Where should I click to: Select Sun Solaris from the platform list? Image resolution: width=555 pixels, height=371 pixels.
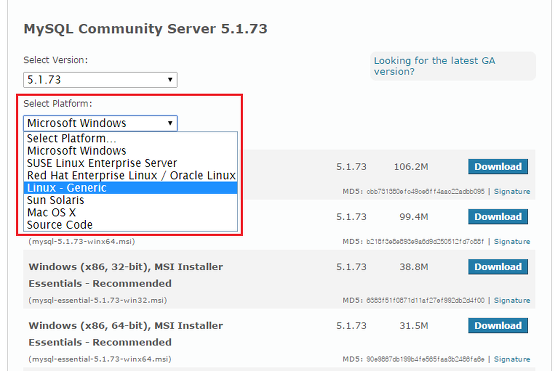click(x=130, y=200)
